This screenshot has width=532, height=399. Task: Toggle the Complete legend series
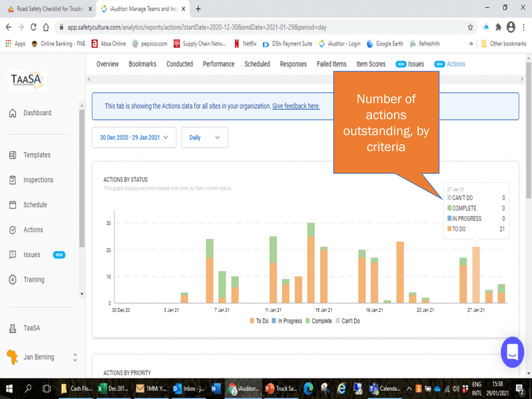pyautogui.click(x=319, y=321)
